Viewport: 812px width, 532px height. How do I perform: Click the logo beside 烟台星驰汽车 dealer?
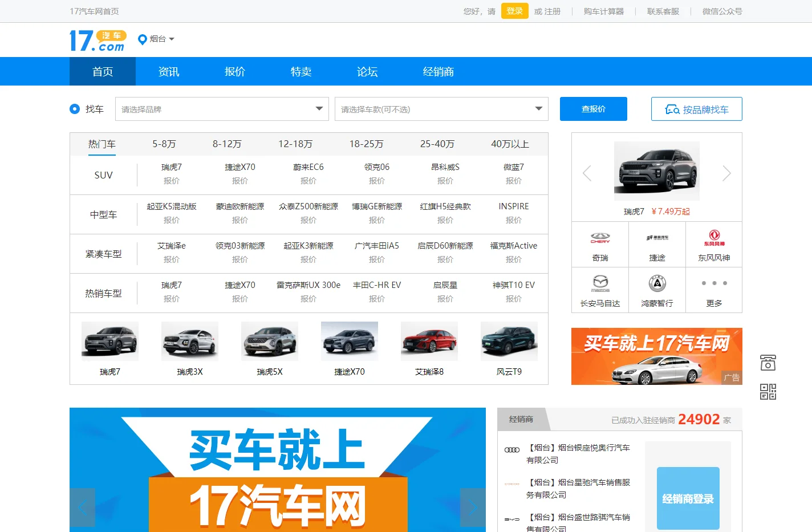point(512,484)
